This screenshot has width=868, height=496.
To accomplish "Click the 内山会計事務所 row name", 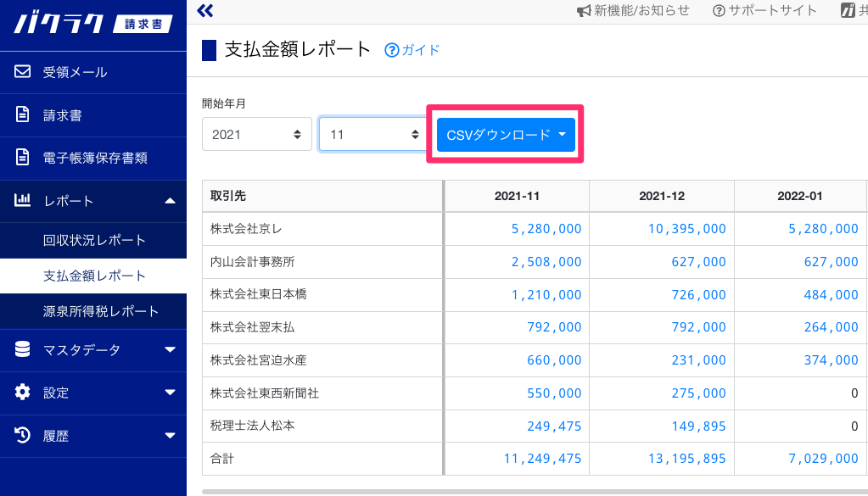I will click(252, 262).
